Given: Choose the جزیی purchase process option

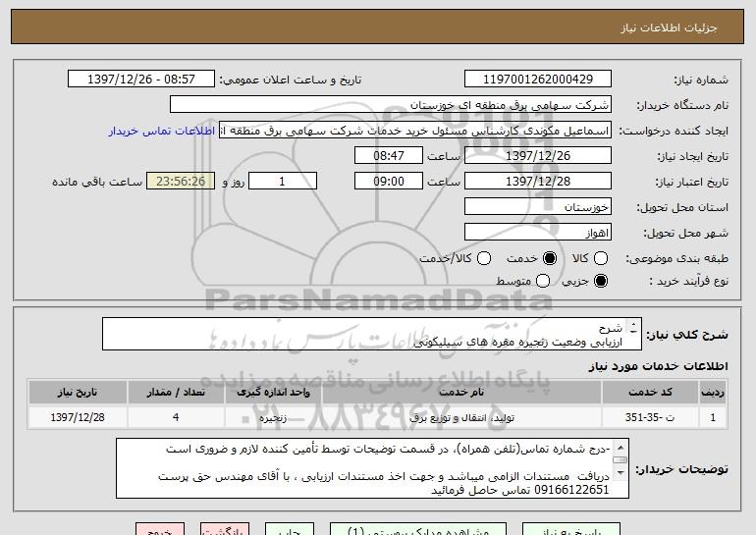Looking at the screenshot, I should pyautogui.click(x=600, y=281).
